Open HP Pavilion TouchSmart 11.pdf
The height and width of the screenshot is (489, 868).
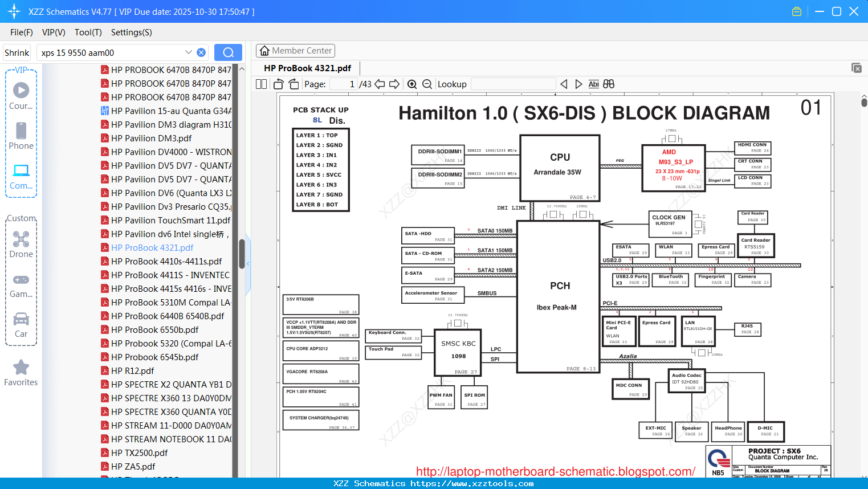tap(170, 220)
